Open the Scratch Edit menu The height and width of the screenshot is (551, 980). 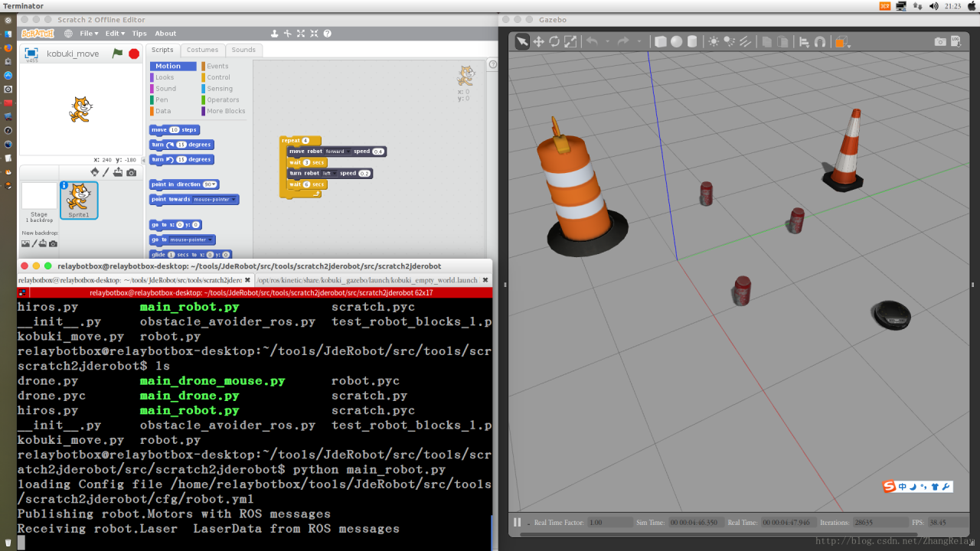[115, 34]
